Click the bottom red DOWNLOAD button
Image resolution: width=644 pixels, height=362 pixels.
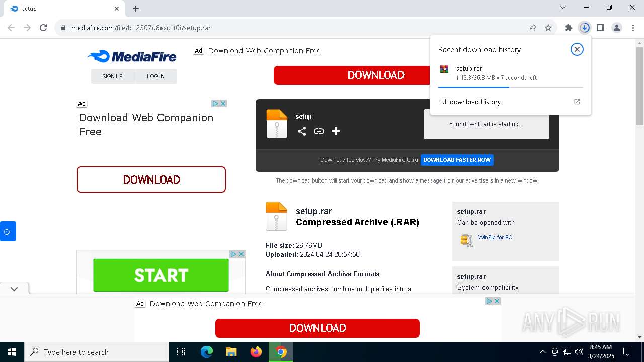point(317,328)
